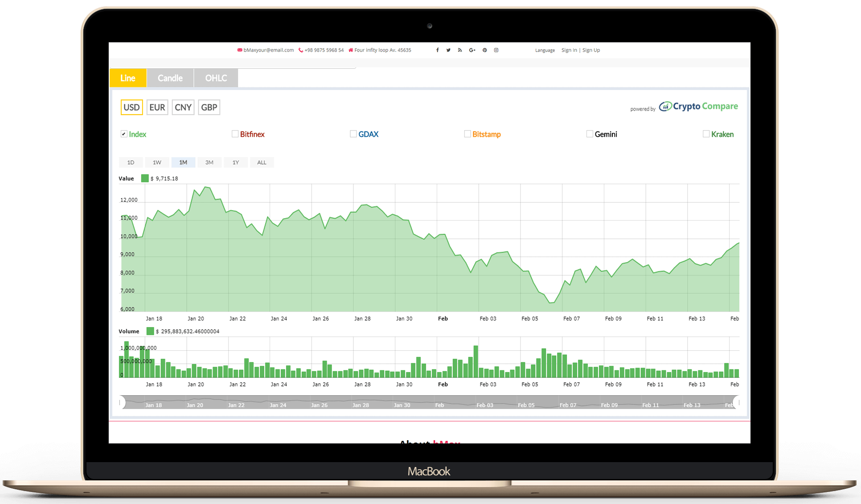This screenshot has height=504, width=861.
Task: Click the right handle of range scrollbar
Action: [x=736, y=402]
